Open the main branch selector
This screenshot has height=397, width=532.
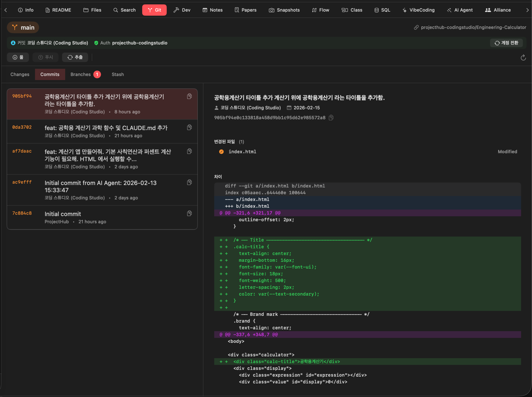[x=23, y=27]
